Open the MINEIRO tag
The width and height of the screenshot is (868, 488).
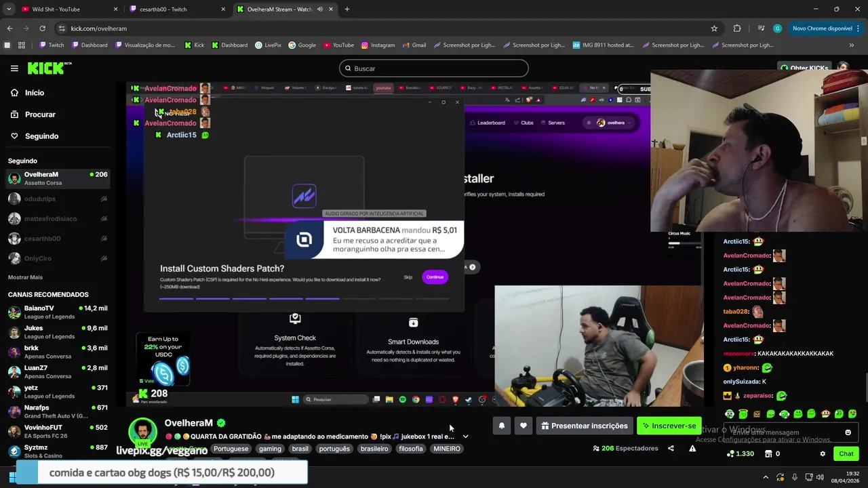(447, 449)
